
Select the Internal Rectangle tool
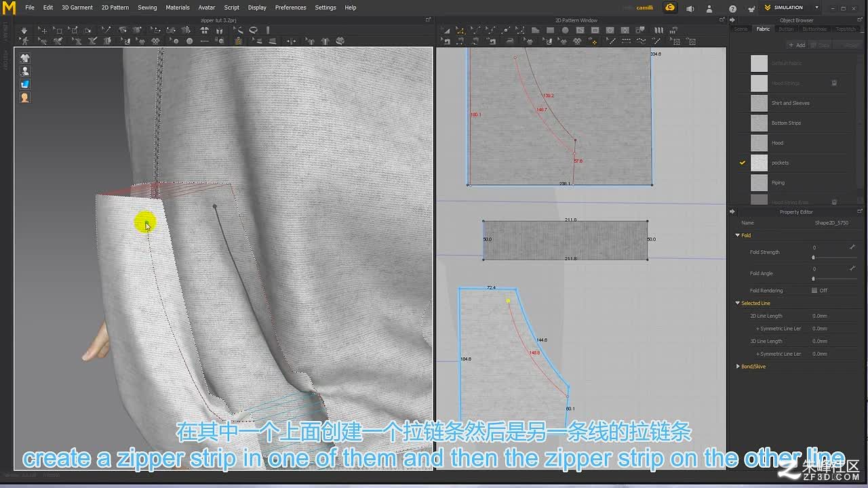[x=595, y=30]
